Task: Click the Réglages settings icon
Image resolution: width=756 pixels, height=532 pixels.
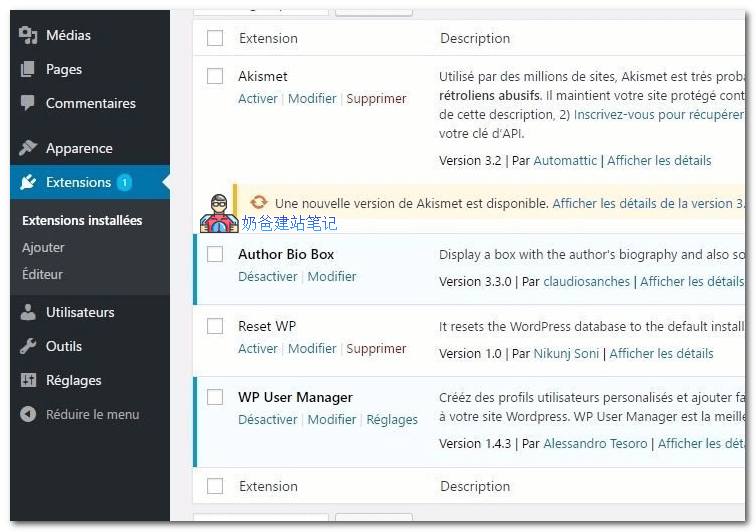Action: click(27, 380)
